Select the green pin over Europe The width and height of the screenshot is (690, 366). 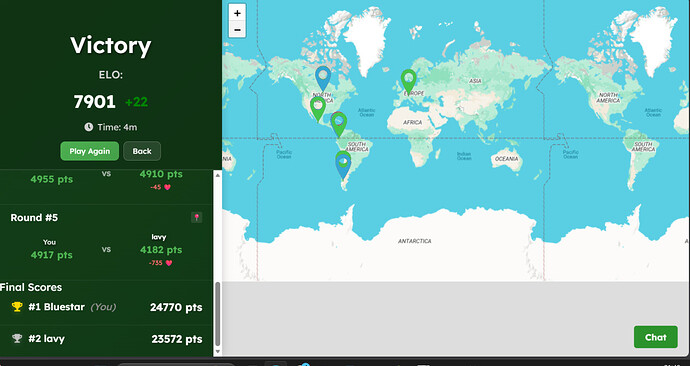pyautogui.click(x=408, y=82)
